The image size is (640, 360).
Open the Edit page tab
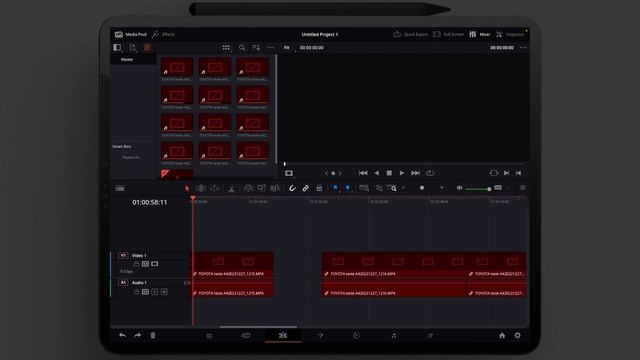click(283, 336)
